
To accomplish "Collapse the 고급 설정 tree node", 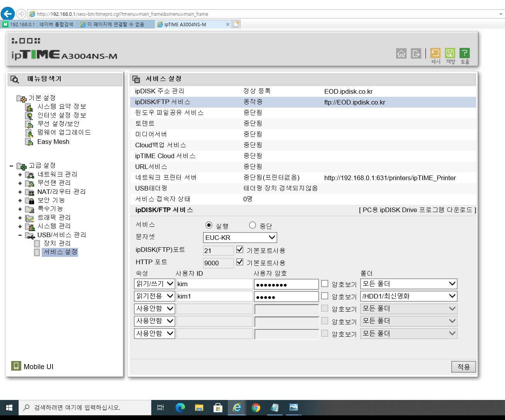I will pyautogui.click(x=12, y=166).
